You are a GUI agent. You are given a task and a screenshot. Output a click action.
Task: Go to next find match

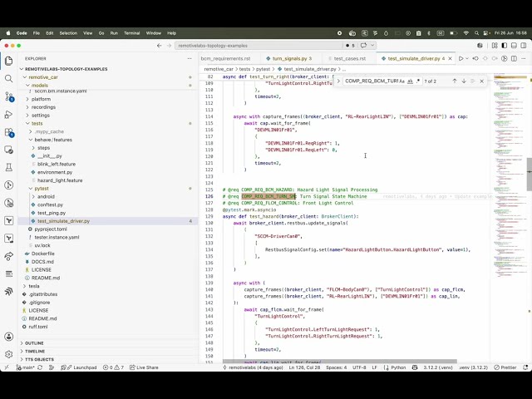[464, 81]
